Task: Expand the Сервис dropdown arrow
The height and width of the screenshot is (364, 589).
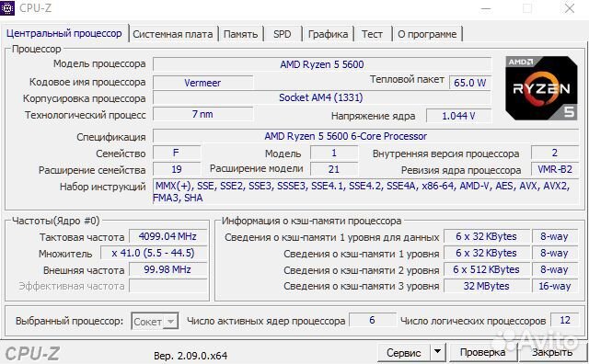Action: click(438, 353)
